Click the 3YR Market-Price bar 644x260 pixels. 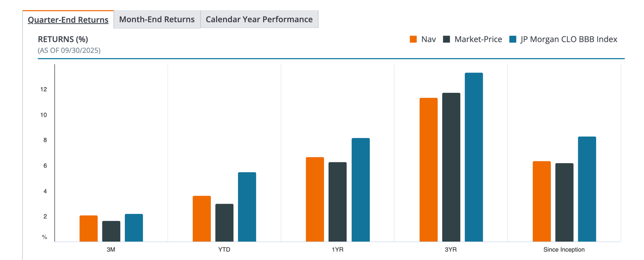[x=451, y=168]
